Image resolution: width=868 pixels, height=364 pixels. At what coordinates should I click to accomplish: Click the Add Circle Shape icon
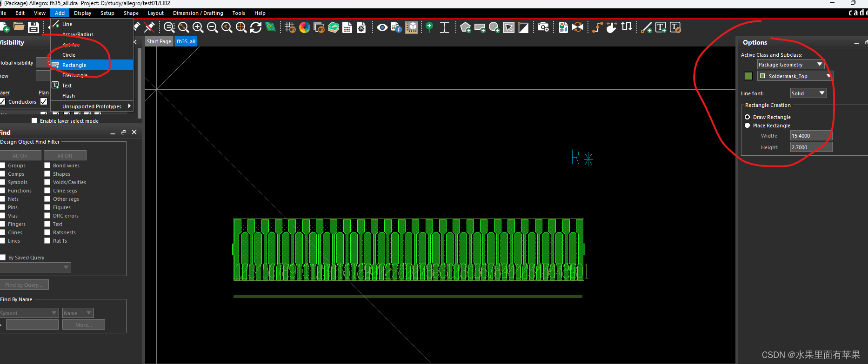point(494,27)
